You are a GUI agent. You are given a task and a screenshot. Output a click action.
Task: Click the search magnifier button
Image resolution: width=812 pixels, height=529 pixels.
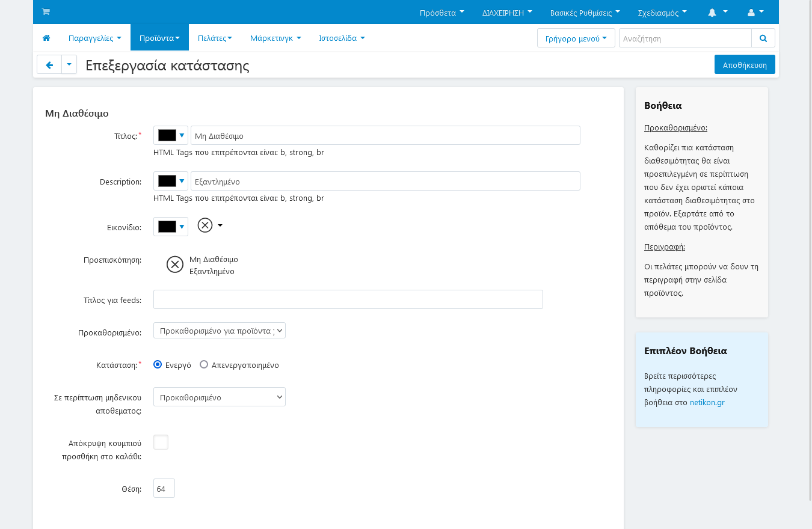coord(763,38)
